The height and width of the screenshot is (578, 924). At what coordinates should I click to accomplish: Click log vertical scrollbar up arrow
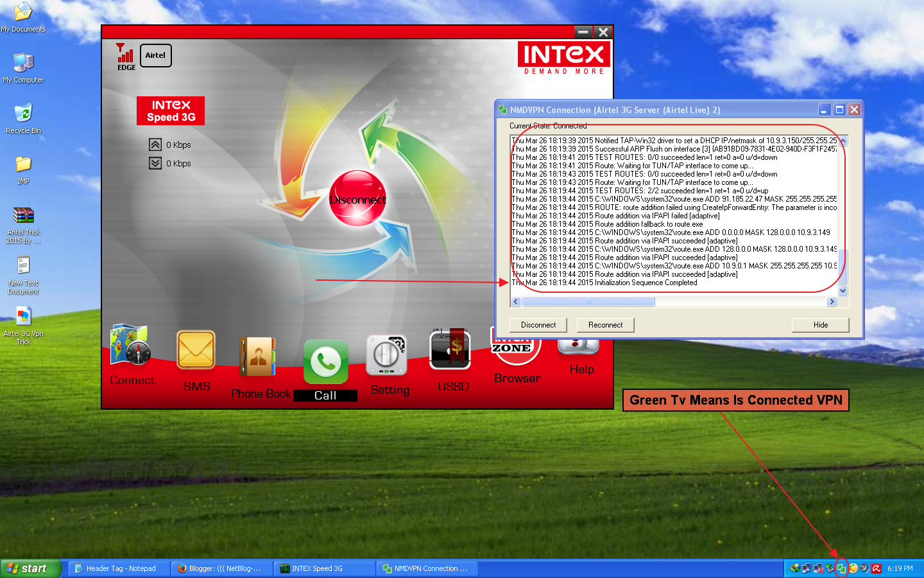(843, 141)
